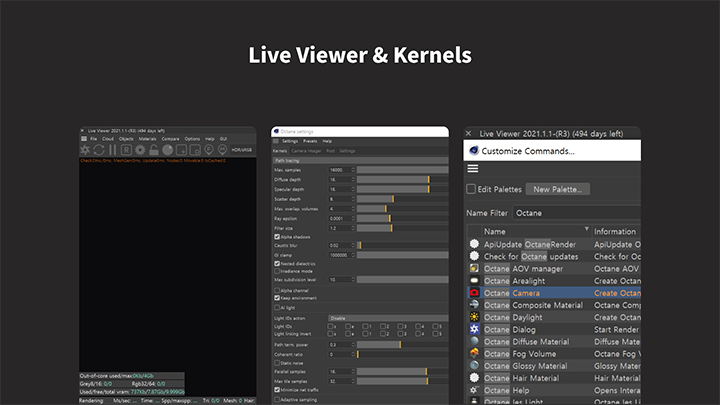The height and width of the screenshot is (405, 720).
Task: Open the File menu in Live Viewer
Action: click(x=94, y=139)
